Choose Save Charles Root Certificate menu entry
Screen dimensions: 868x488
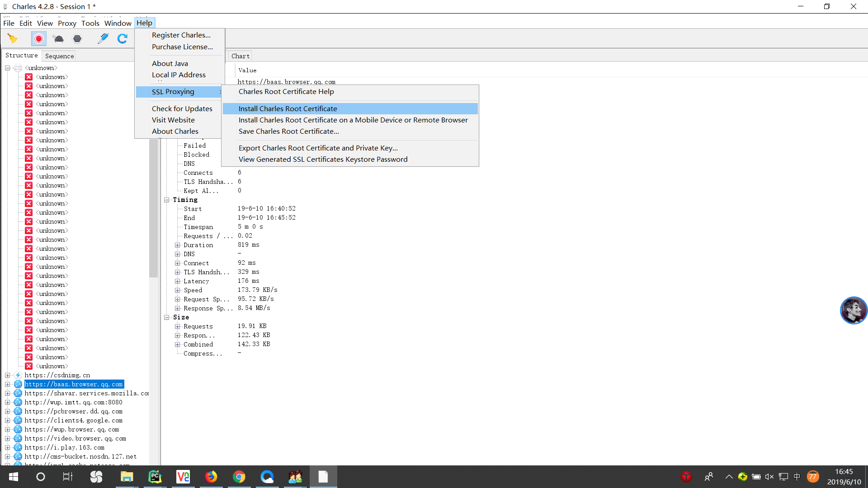point(288,131)
